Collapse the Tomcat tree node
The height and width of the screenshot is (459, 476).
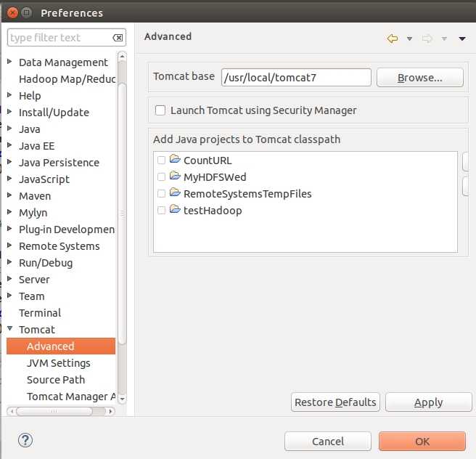tap(9, 329)
